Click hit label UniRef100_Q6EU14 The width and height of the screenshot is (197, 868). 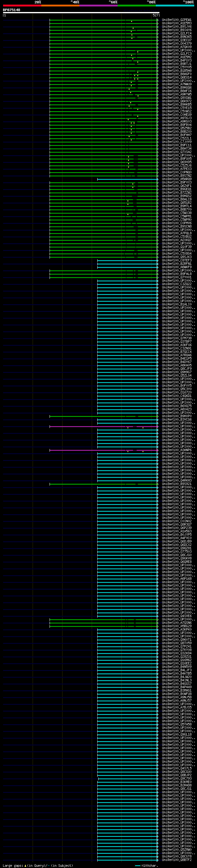176,78
